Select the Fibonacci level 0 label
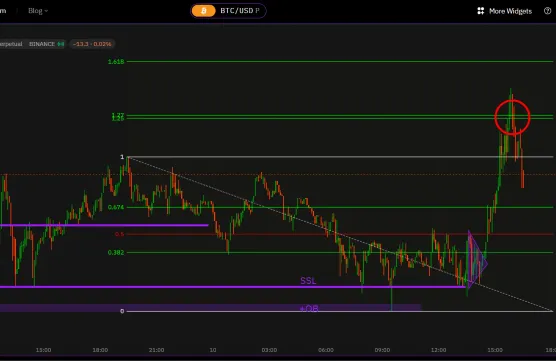 pos(122,311)
